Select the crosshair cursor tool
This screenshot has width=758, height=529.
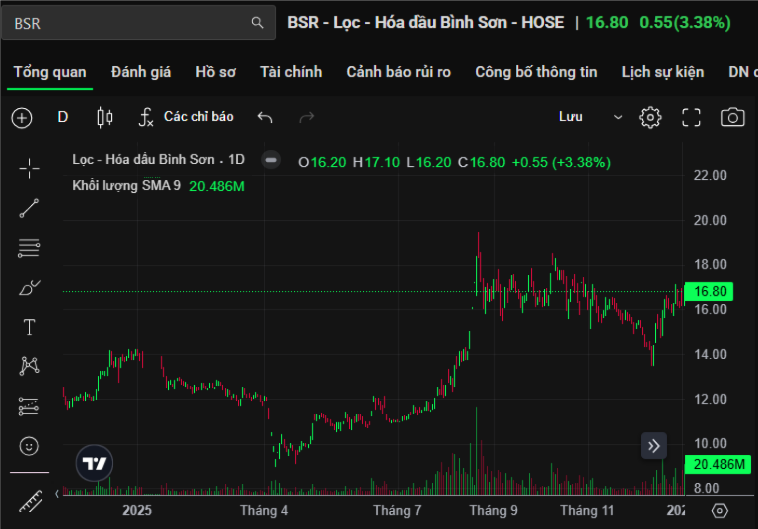(30, 168)
